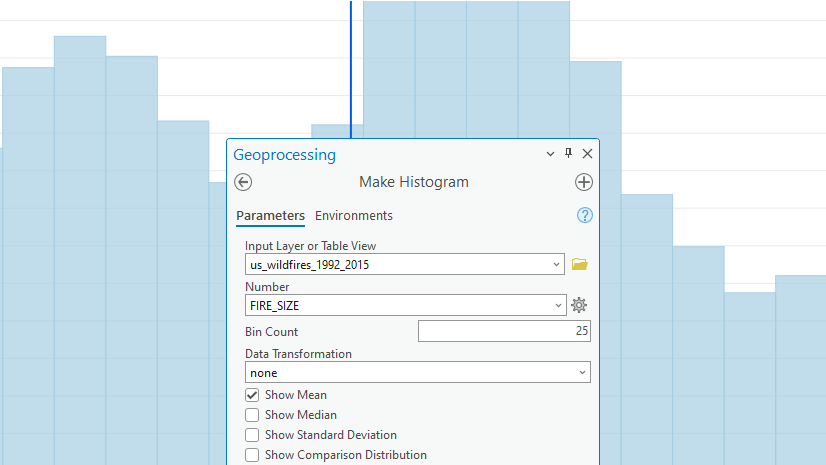Uncheck the Show Mean checkbox
The height and width of the screenshot is (465, 826).
(x=252, y=395)
